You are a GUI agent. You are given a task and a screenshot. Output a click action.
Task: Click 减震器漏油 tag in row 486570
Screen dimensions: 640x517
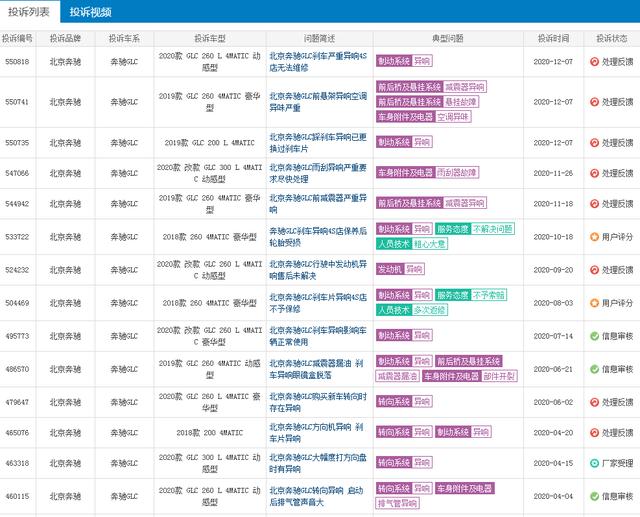pos(397,376)
